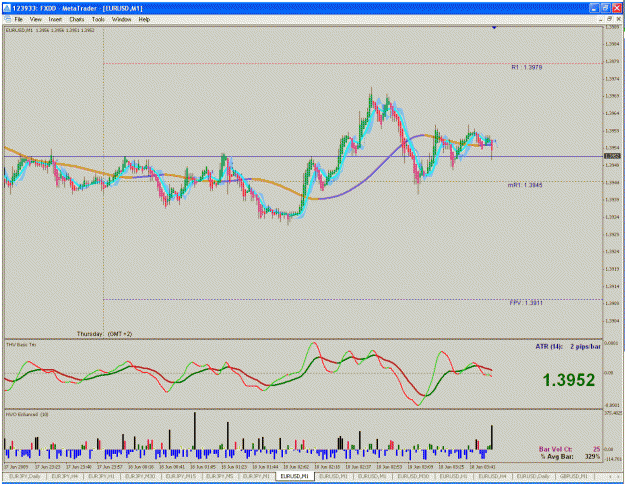Image resolution: width=625 pixels, height=484 pixels.
Task: Click the HVO Enhanced indicator label
Action: 27,415
